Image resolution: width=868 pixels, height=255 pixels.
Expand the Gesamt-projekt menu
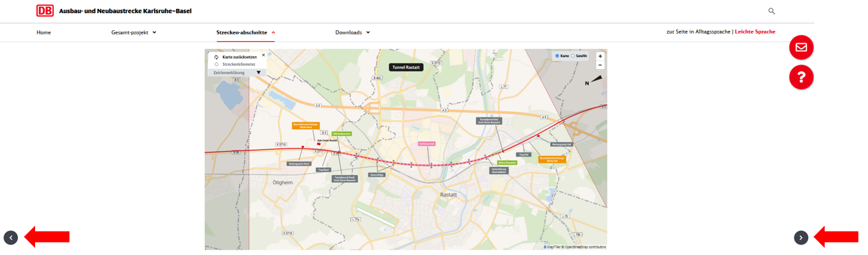[x=134, y=32]
